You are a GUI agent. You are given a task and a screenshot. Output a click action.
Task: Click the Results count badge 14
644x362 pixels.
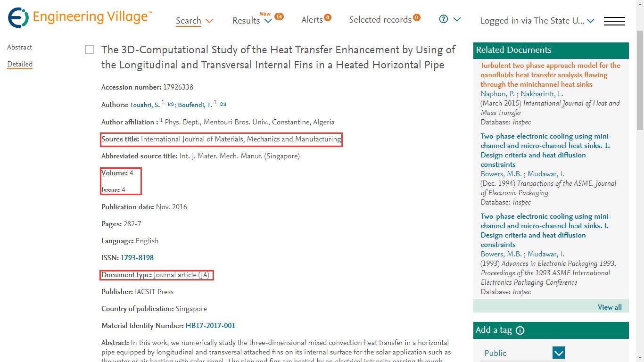click(279, 16)
